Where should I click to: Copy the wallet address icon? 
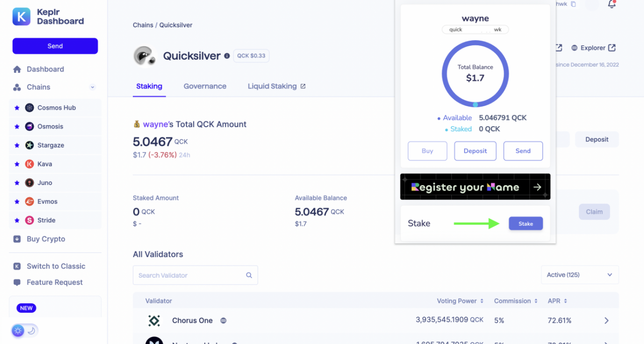tap(573, 4)
